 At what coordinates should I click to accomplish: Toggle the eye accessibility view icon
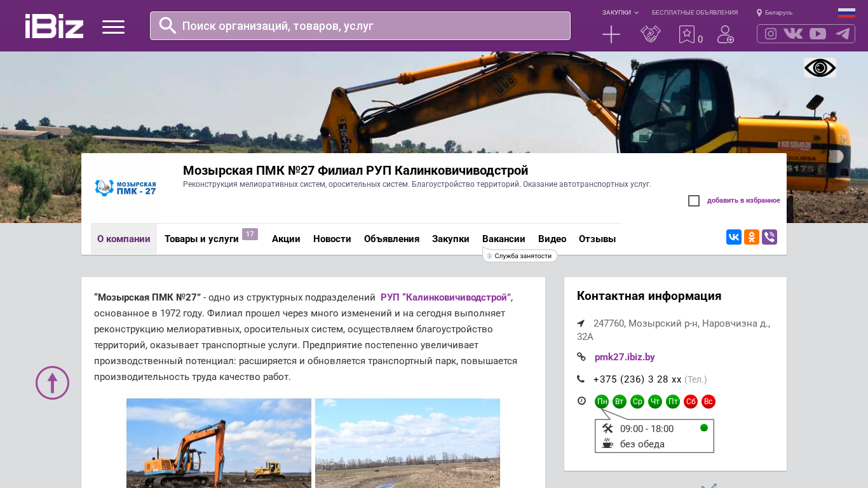820,68
